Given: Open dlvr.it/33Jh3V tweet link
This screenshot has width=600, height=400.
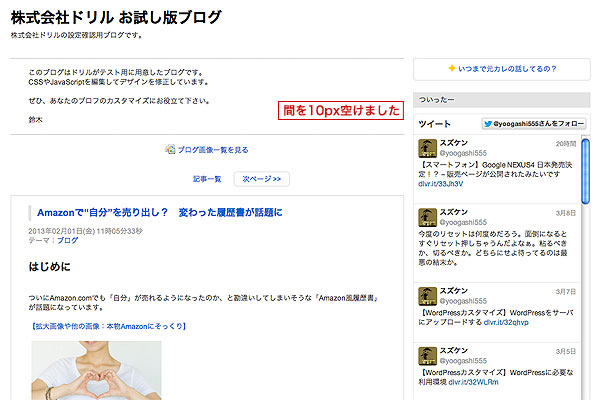Looking at the screenshot, I should coord(440,184).
